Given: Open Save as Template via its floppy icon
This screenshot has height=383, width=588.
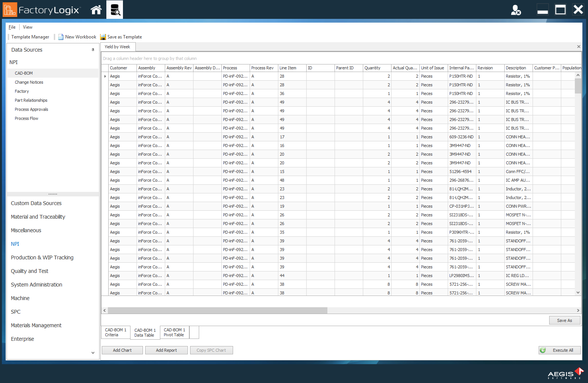Looking at the screenshot, I should tap(103, 37).
